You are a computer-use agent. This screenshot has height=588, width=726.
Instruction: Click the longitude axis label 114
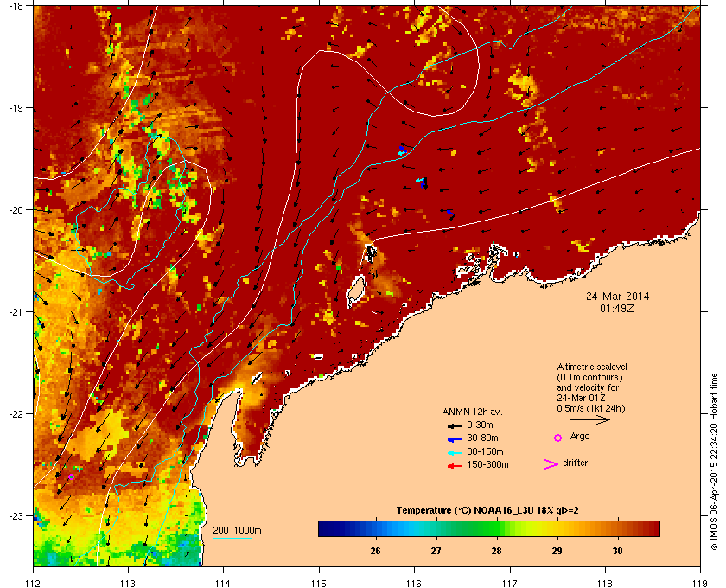click(x=223, y=583)
